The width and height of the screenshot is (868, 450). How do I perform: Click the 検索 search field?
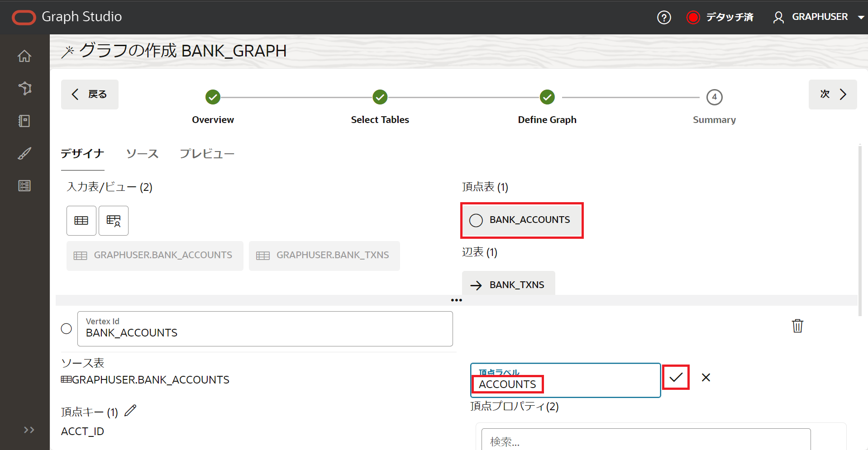click(645, 441)
